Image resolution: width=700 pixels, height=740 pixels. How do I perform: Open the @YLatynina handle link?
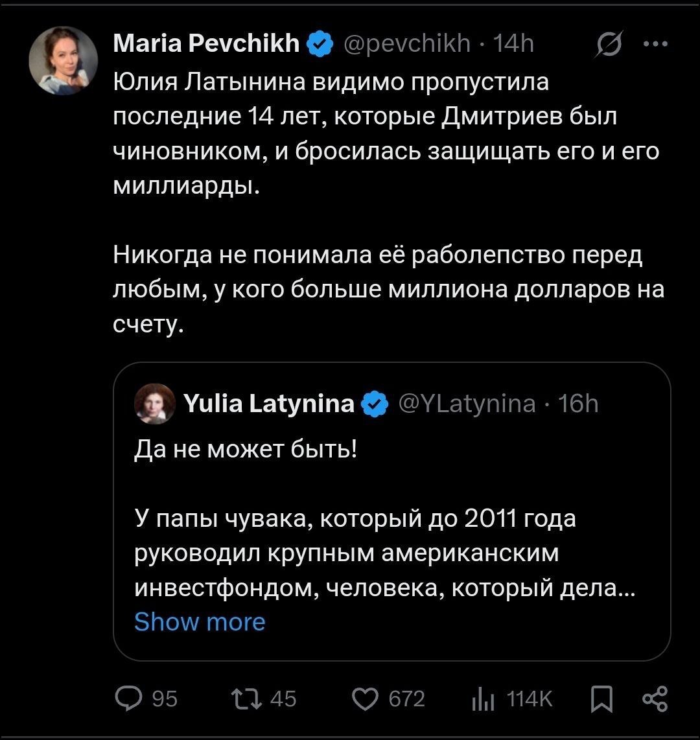click(467, 404)
